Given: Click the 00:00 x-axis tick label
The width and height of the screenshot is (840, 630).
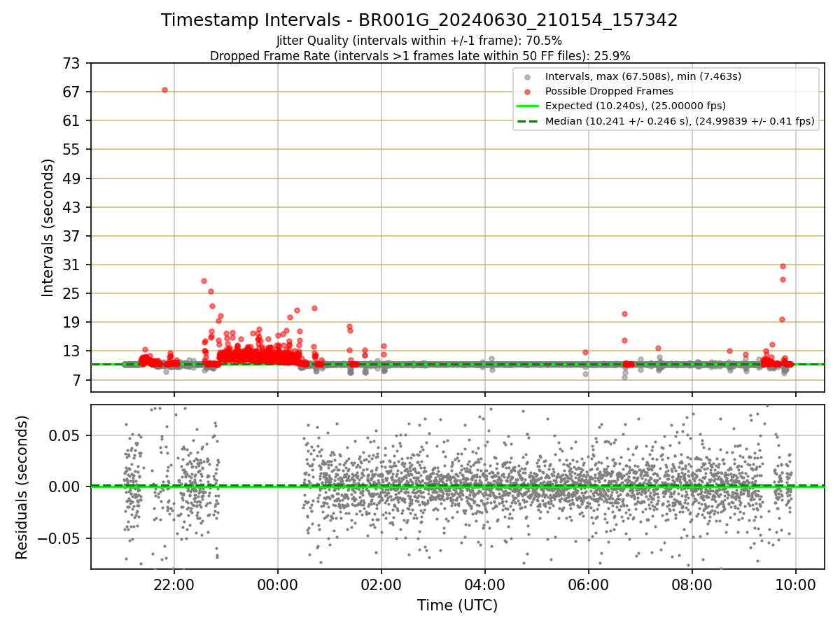Looking at the screenshot, I should [x=278, y=584].
